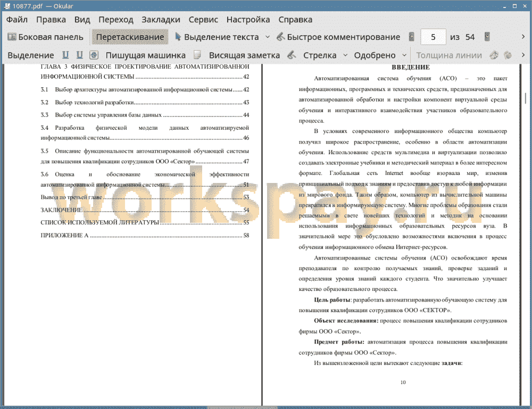The image size is (532, 409).
Task: Click contents entry "ПРИЛОЖЕНИЕ А"
Action: tap(145, 236)
